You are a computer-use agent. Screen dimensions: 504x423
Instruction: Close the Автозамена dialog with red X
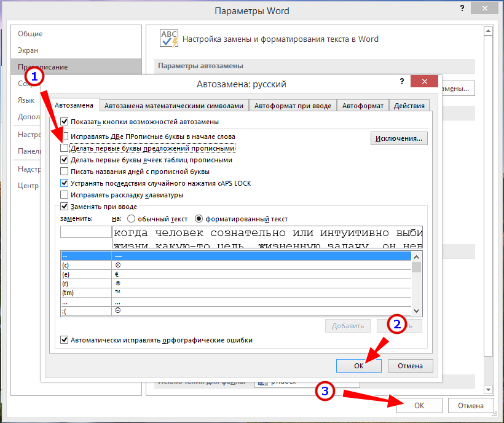(x=425, y=84)
